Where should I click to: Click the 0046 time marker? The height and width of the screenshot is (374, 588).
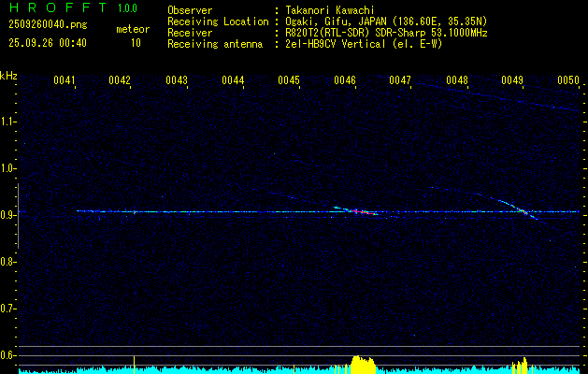345,80
